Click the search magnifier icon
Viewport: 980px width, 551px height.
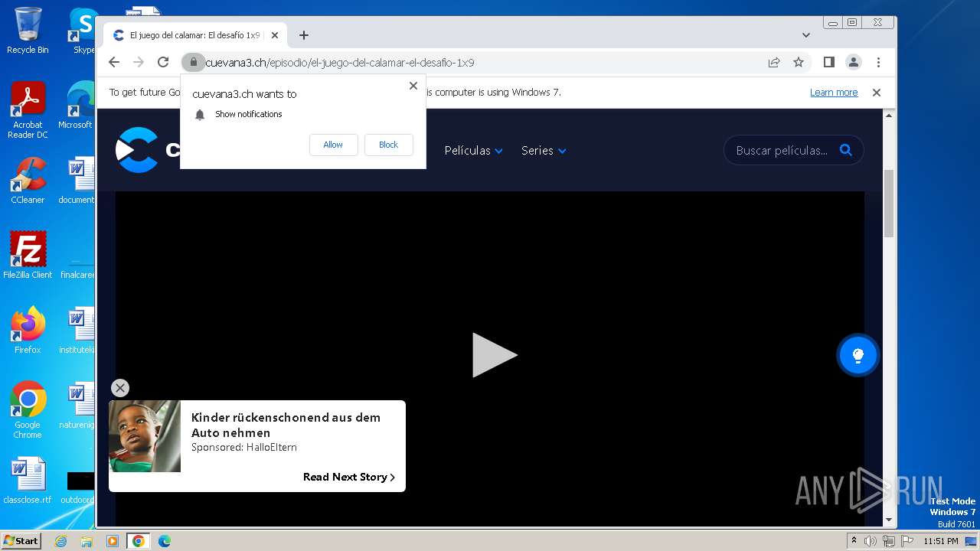[x=845, y=150]
